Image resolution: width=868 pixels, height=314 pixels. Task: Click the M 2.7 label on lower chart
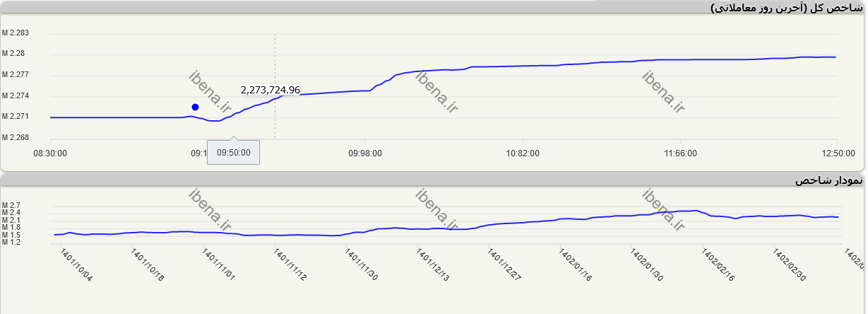pyautogui.click(x=11, y=205)
